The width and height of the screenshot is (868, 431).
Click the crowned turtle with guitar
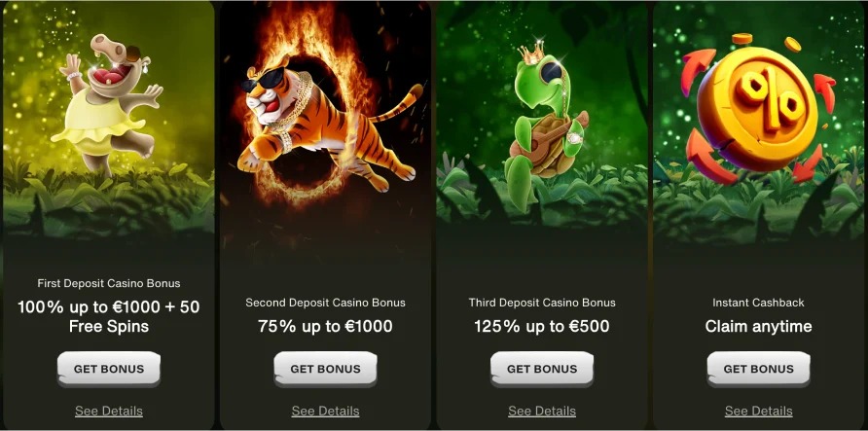click(x=547, y=127)
